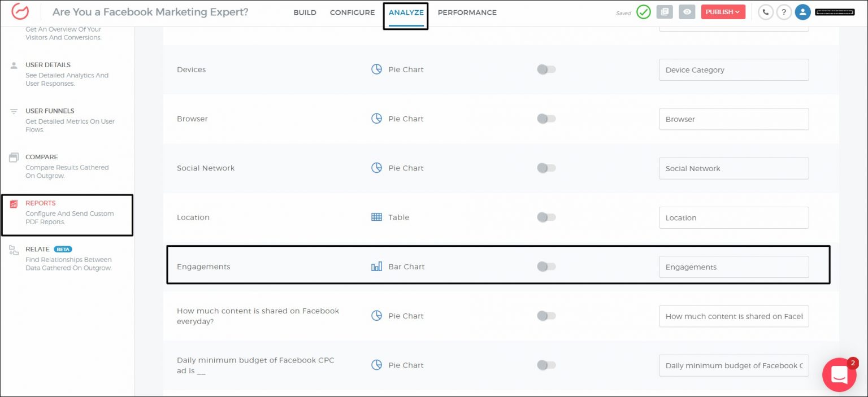Click the eye preview icon
868x397 pixels.
(687, 12)
